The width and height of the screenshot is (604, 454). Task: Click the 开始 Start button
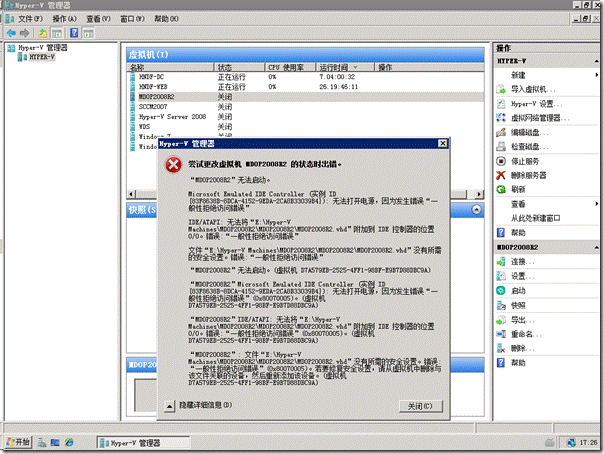18,442
